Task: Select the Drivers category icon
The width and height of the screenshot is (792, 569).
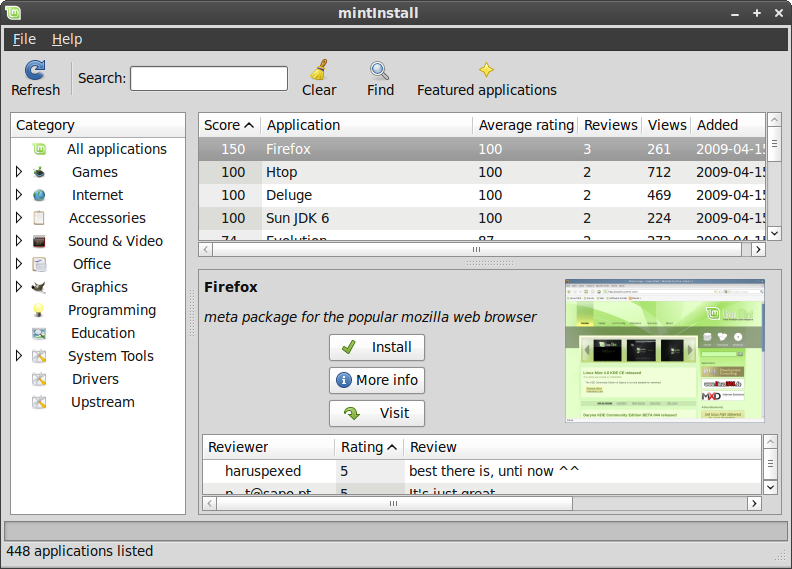Action: [39, 379]
